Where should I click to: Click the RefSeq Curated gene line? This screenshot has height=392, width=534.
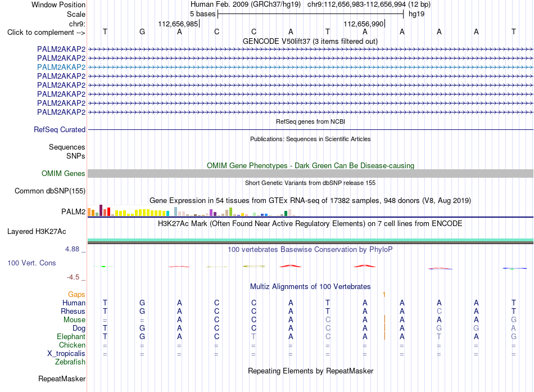[310, 129]
